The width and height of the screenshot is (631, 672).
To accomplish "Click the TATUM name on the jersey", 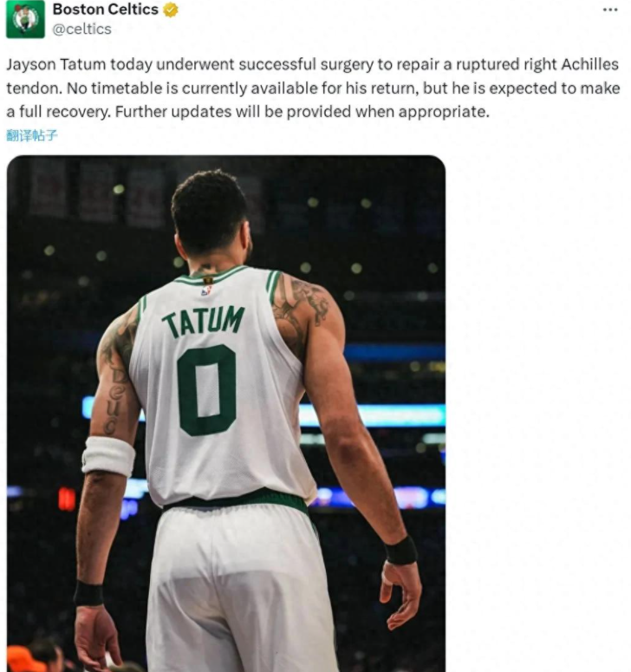I will pos(204,322).
